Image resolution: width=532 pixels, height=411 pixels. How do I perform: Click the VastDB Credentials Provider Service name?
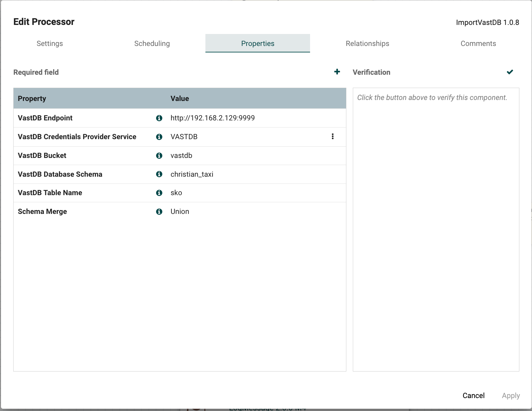(77, 137)
